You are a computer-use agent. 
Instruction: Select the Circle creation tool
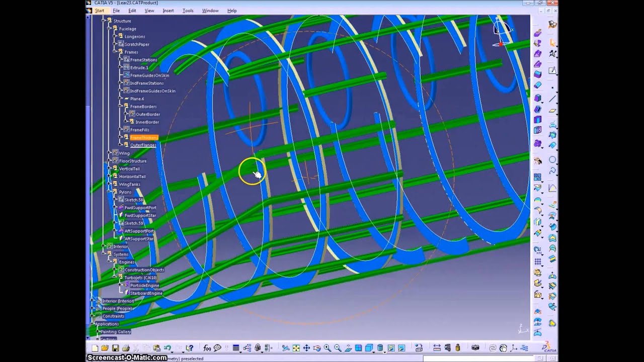coord(552,159)
